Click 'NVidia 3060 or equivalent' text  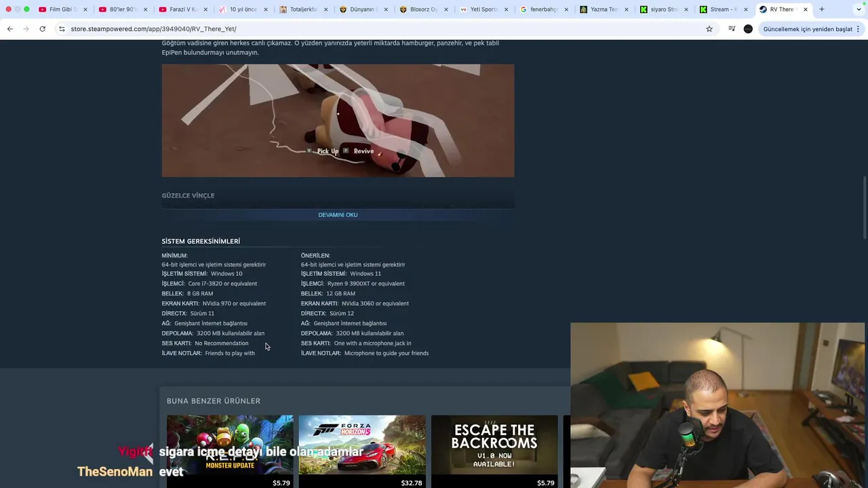coord(375,304)
